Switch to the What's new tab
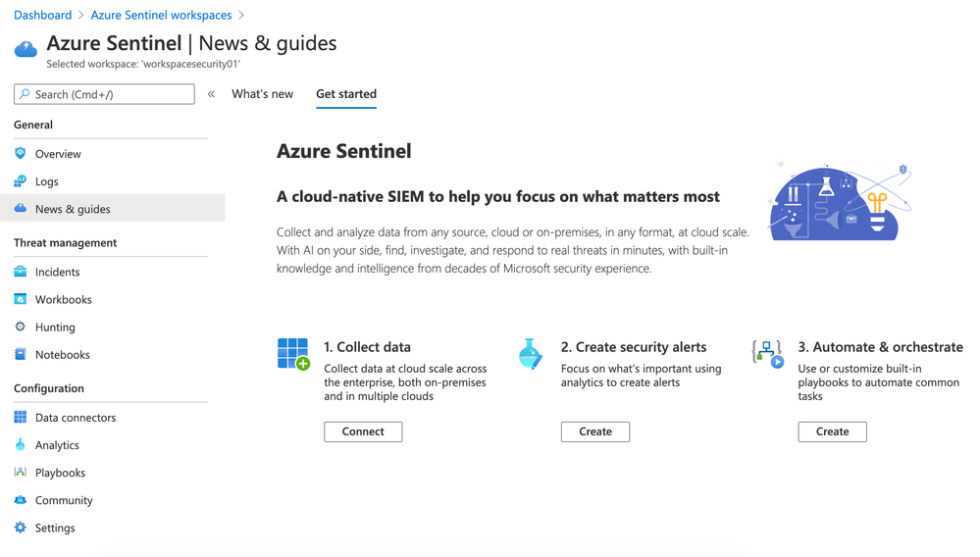980x557 pixels. 263,94
